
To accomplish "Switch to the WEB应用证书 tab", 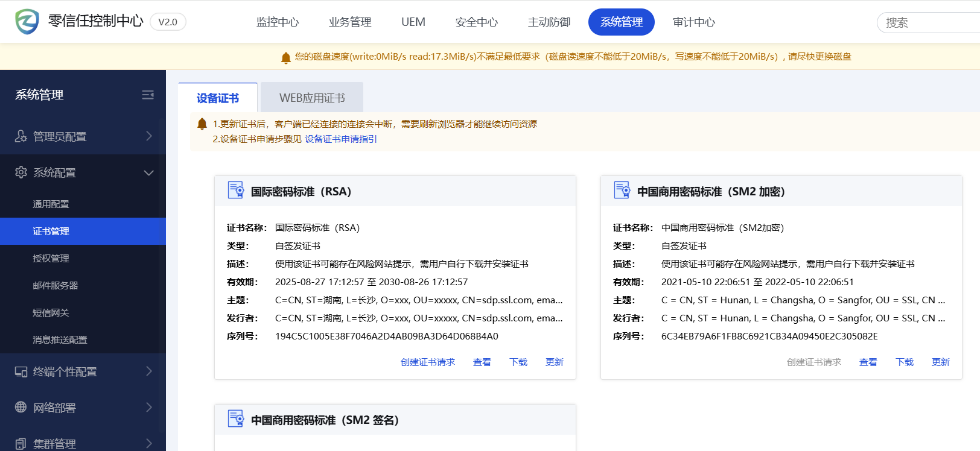I will [312, 98].
